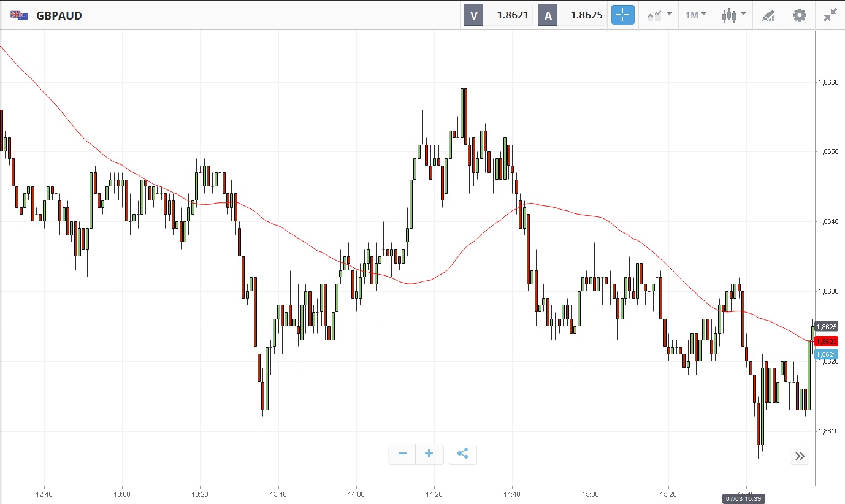Expand the candlestick chart type dropdown
The height and width of the screenshot is (504, 845).
pyautogui.click(x=733, y=15)
